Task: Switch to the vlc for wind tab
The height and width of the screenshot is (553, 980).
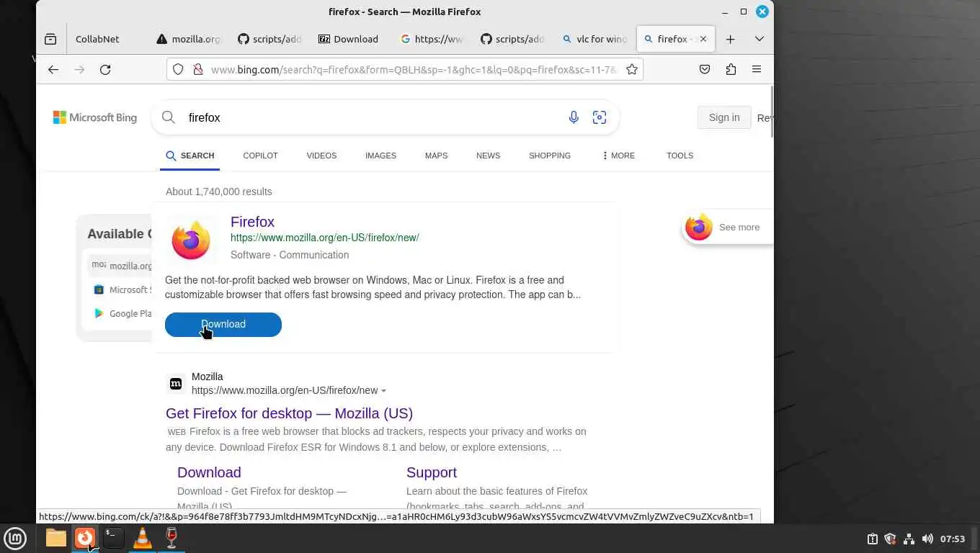Action: (x=595, y=39)
